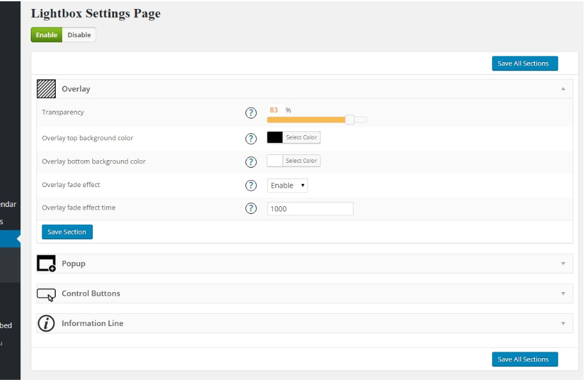
Task: Open help for Overlay top background color
Action: point(252,138)
